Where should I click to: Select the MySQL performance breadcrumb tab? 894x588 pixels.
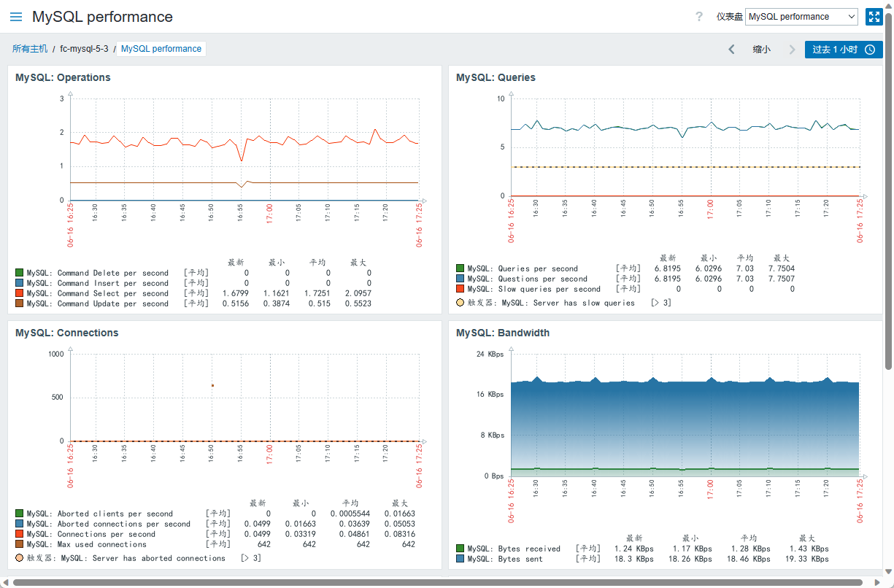click(161, 49)
